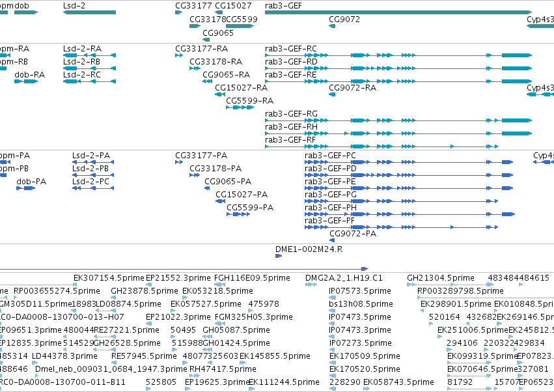Click the CG5599-PA protein label
The image size is (554, 392).
click(250, 208)
